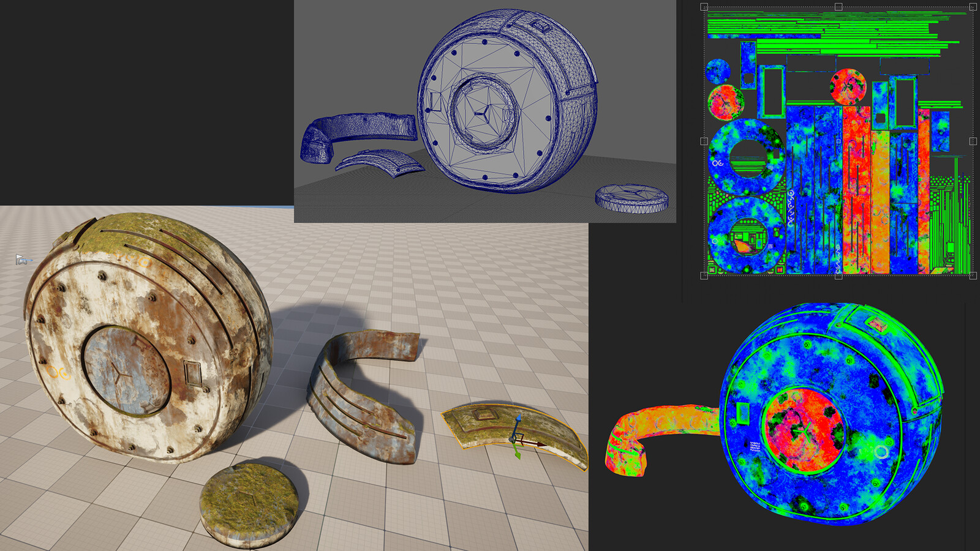Screen dimensions: 980x551
Task: Click the rectangular plate on textured wheel
Action: pyautogui.click(x=194, y=373)
